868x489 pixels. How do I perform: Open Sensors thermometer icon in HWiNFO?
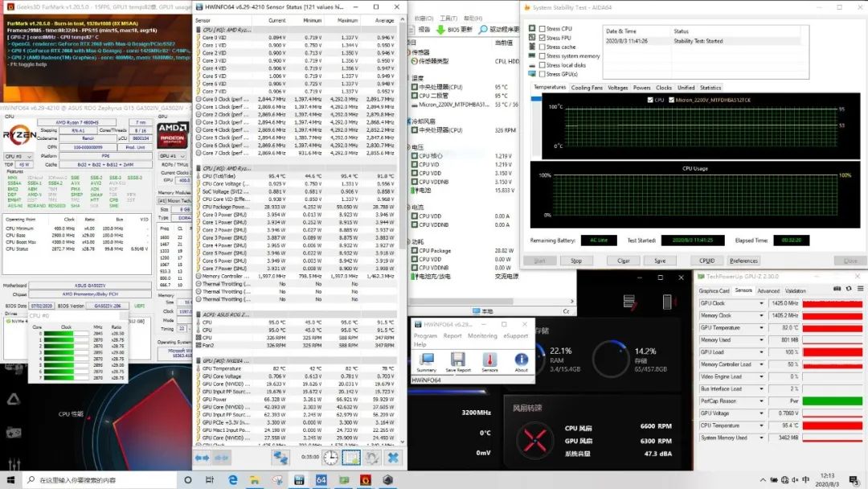click(x=489, y=360)
